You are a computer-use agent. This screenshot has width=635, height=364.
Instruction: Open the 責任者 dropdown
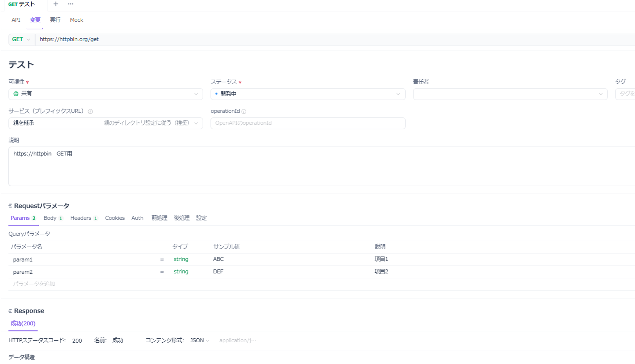pos(510,94)
